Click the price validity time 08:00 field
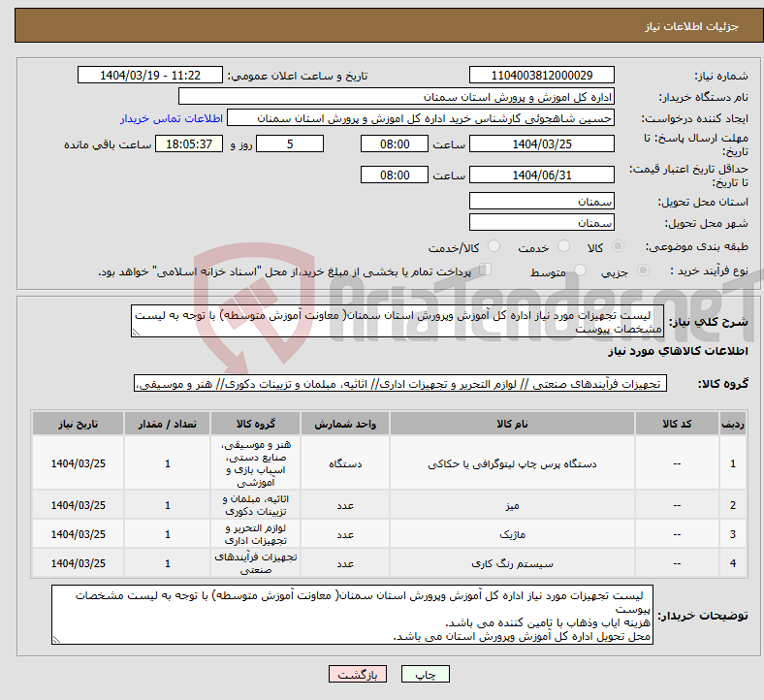Viewport: 764px width, 700px height. point(395,175)
